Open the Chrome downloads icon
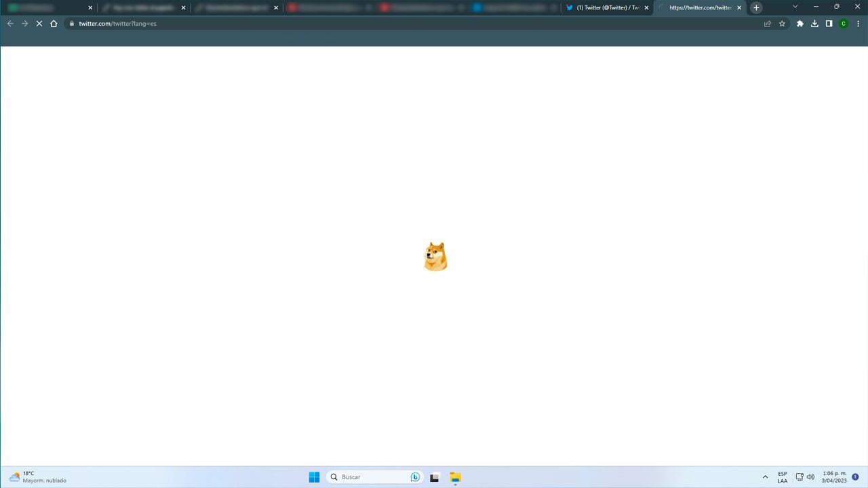This screenshot has width=868, height=488. click(814, 23)
